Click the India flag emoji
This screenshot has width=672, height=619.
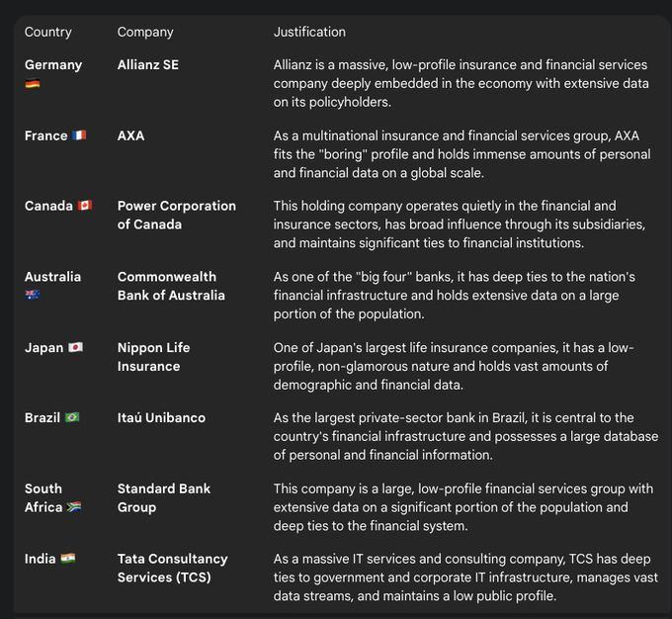(x=67, y=559)
